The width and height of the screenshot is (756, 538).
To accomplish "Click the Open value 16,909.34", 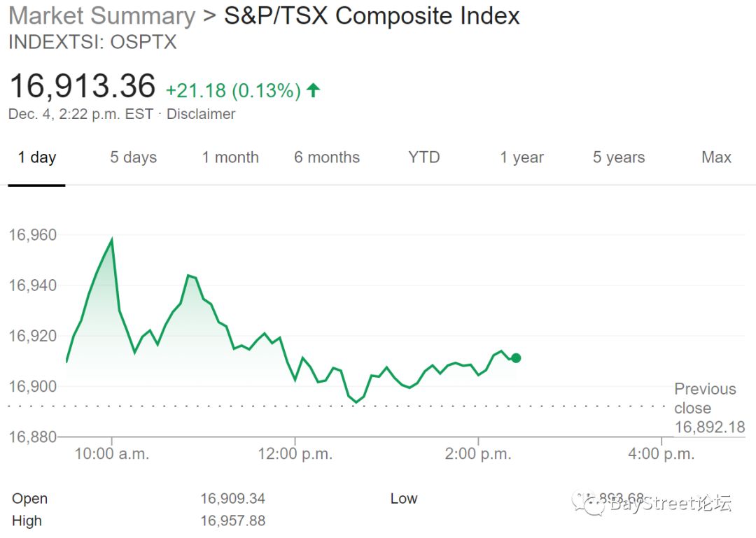I will click(233, 498).
